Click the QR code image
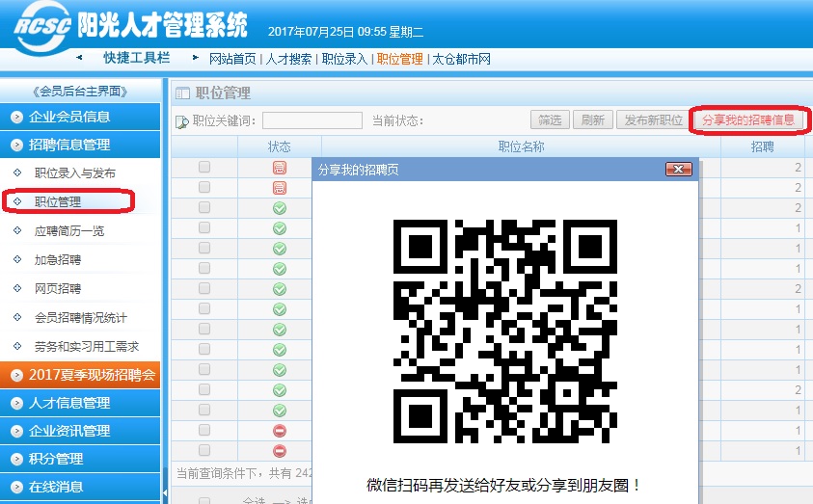Image resolution: width=813 pixels, height=504 pixels. pos(504,332)
